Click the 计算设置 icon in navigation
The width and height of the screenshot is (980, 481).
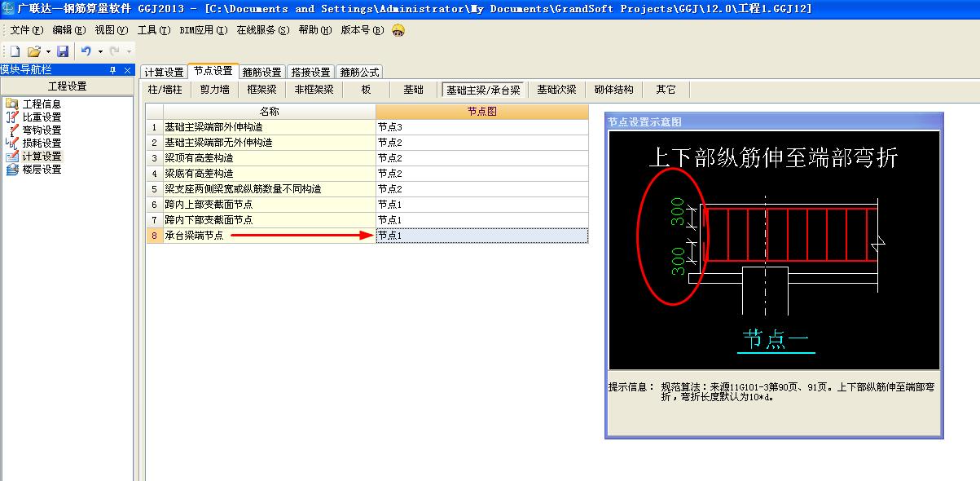pyautogui.click(x=12, y=156)
